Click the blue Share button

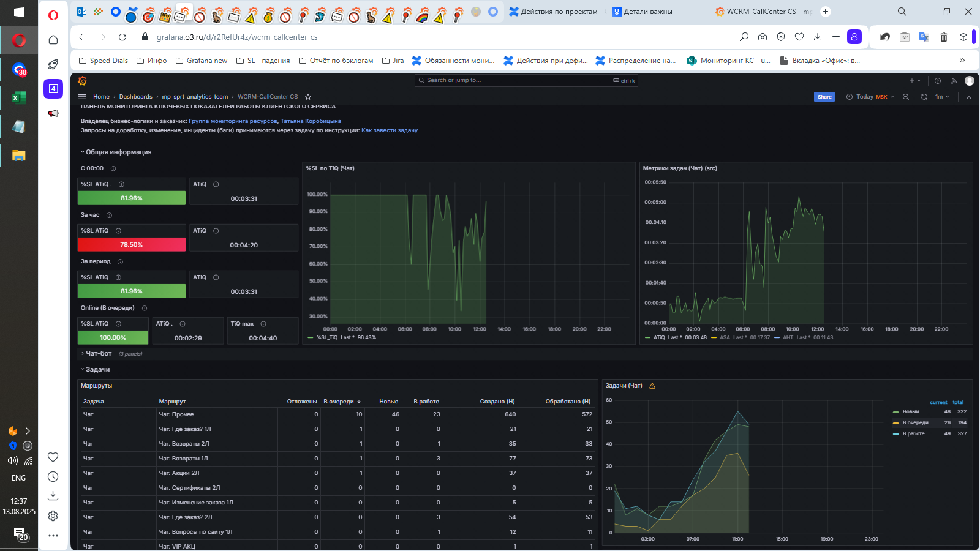(824, 97)
